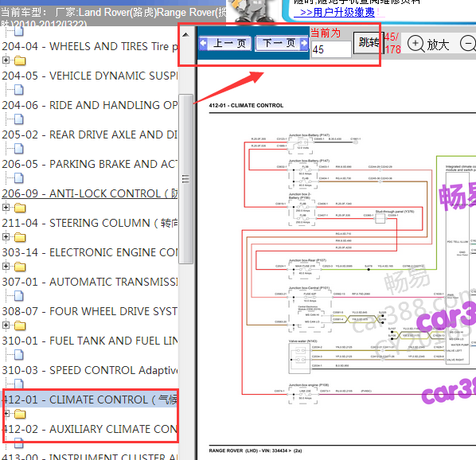Click the page number field showing 45
The height and width of the screenshot is (460, 476).
coord(331,49)
